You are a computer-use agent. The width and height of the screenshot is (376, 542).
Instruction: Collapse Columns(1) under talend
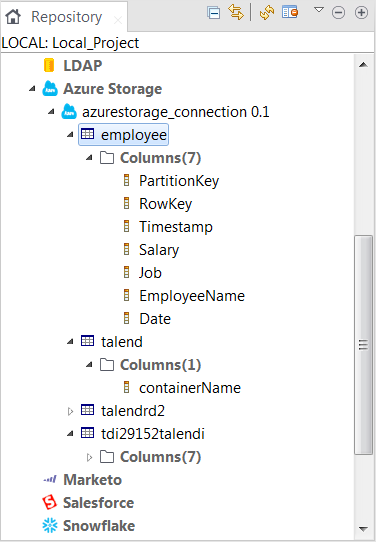click(89, 364)
